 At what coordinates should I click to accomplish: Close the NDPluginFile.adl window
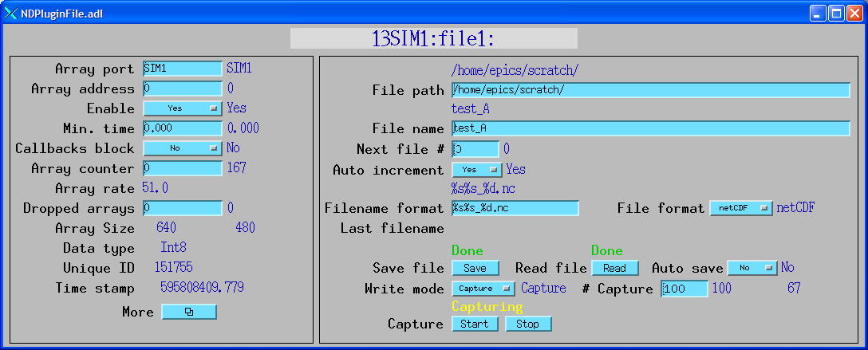click(854, 13)
